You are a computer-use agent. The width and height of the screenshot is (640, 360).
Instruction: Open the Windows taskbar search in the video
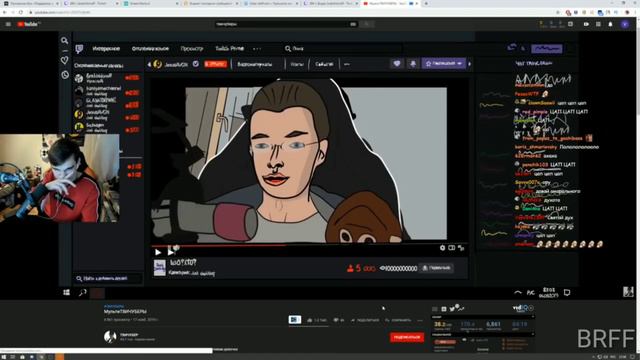[83, 292]
